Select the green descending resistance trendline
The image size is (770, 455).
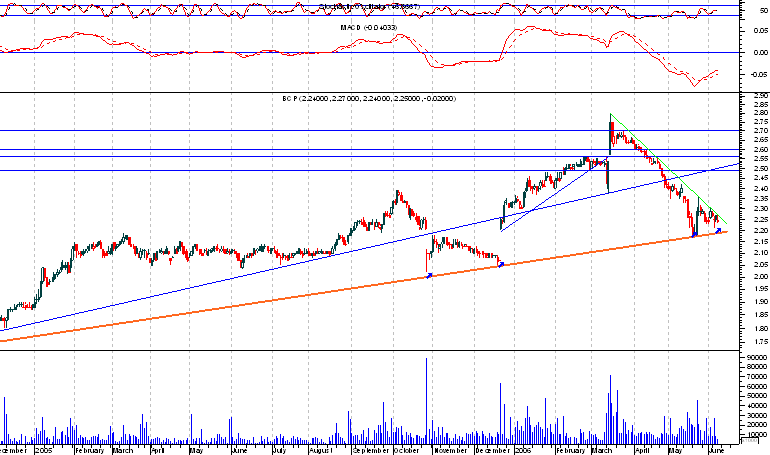[x=668, y=169]
